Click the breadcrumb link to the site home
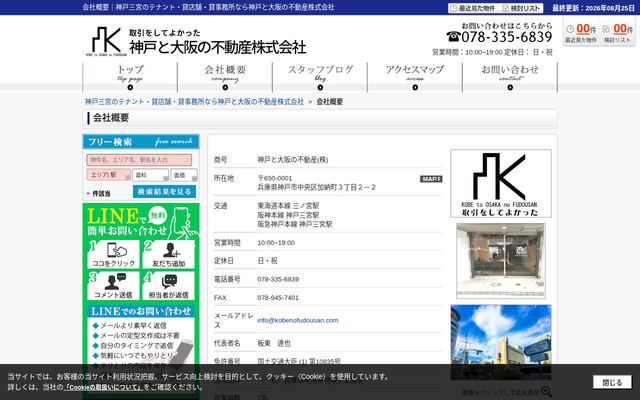The image size is (640, 400). click(194, 102)
